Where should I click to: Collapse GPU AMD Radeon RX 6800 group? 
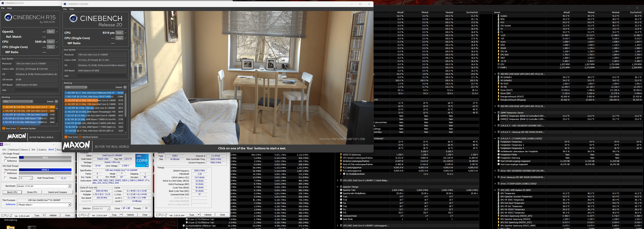[495, 190]
